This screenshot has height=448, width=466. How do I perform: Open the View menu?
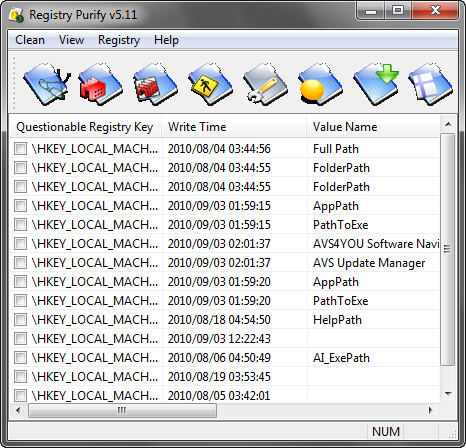click(71, 40)
